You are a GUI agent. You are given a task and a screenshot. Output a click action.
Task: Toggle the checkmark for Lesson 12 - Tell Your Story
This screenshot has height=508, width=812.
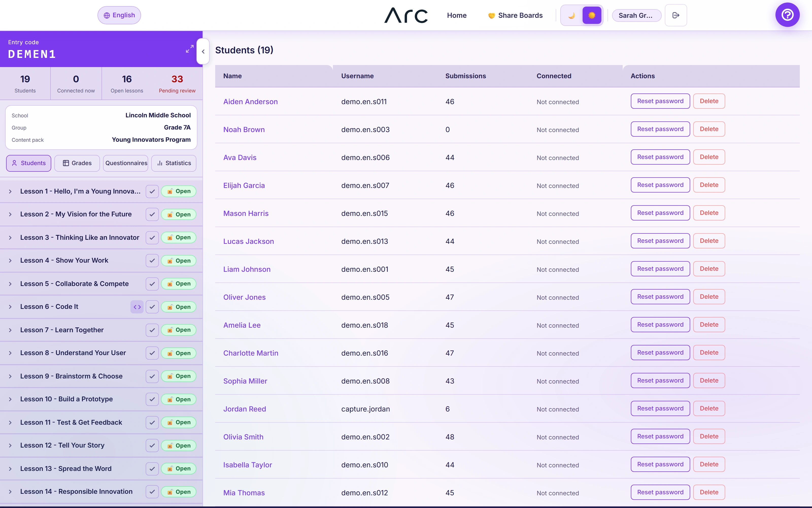point(152,446)
